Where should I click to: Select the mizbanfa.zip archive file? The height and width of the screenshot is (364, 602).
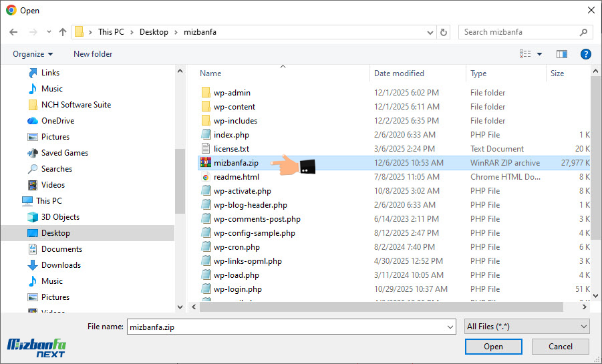tap(236, 163)
